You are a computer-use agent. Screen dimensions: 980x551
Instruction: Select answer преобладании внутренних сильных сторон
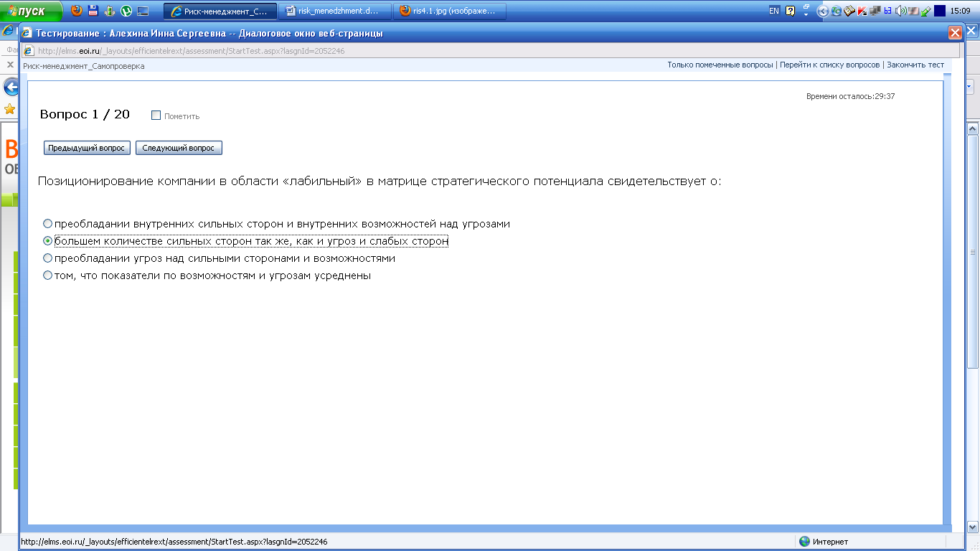tap(48, 224)
